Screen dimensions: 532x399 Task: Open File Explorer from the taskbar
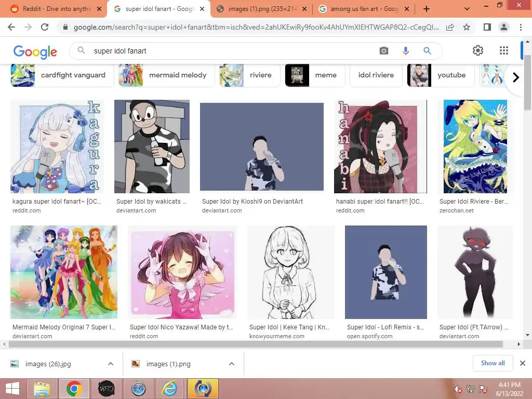point(42,389)
